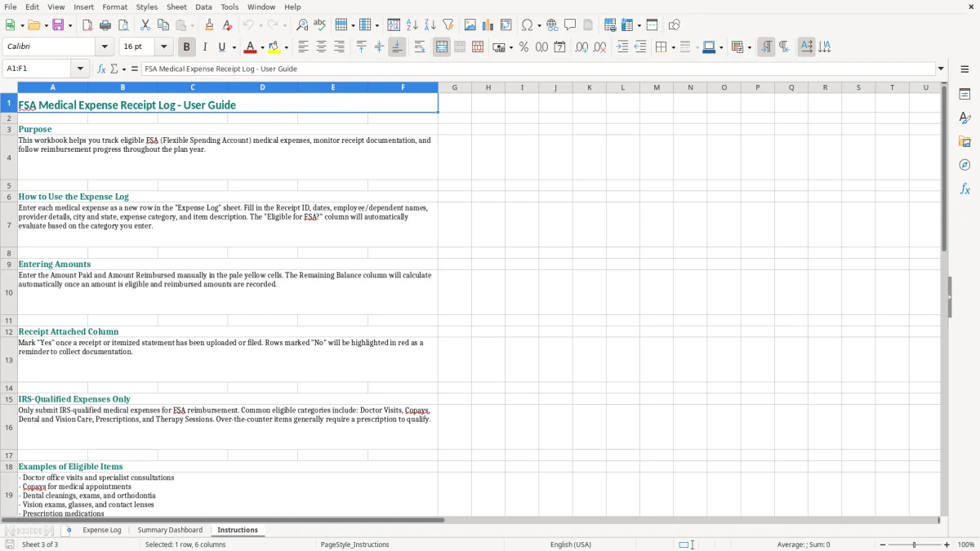Image resolution: width=980 pixels, height=551 pixels.
Task: Open the Borders dropdown arrow
Action: (673, 47)
